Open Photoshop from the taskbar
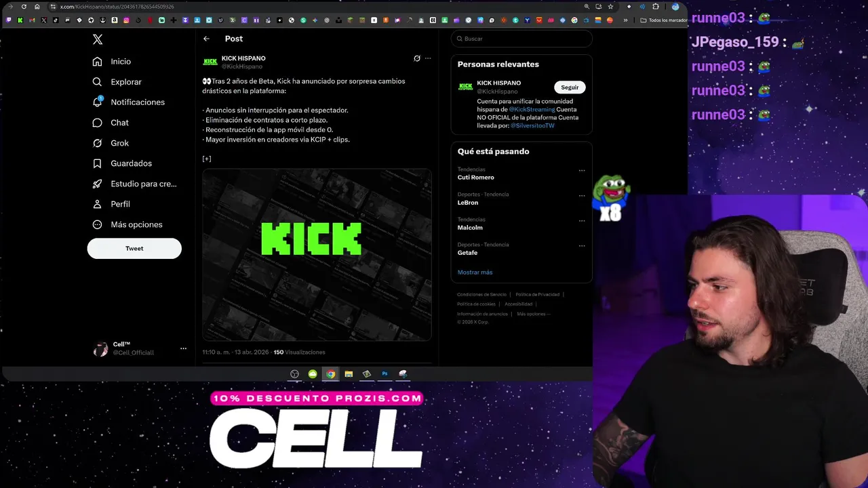 tap(384, 374)
